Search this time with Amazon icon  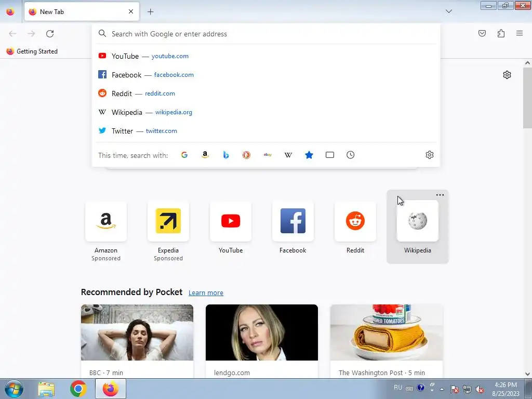[205, 155]
